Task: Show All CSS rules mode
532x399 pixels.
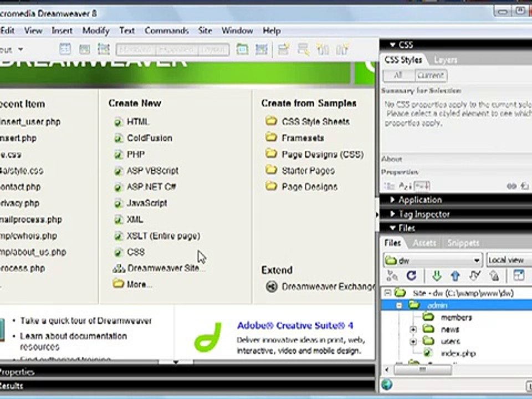Action: tap(398, 75)
